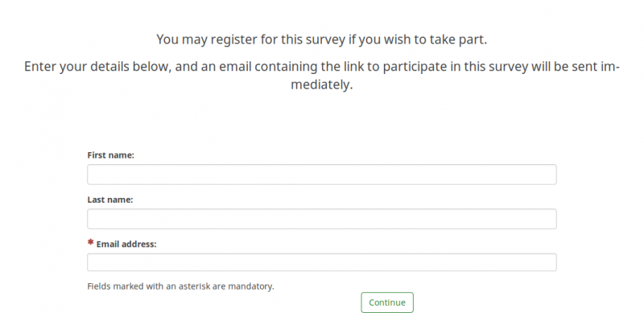The height and width of the screenshot is (329, 644).
Task: Select the Email address input box
Action: tap(321, 262)
